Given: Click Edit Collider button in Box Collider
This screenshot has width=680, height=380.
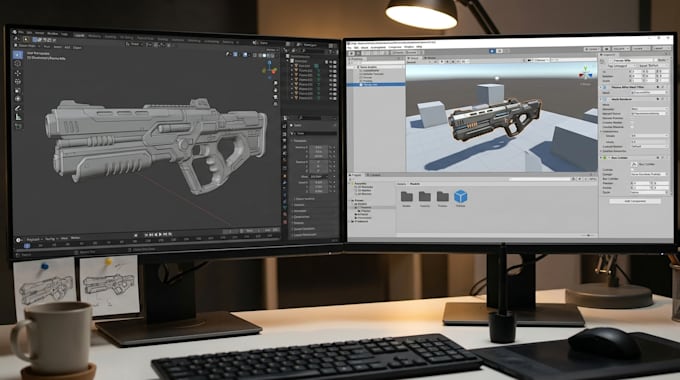Looking at the screenshot, I should point(635,164).
